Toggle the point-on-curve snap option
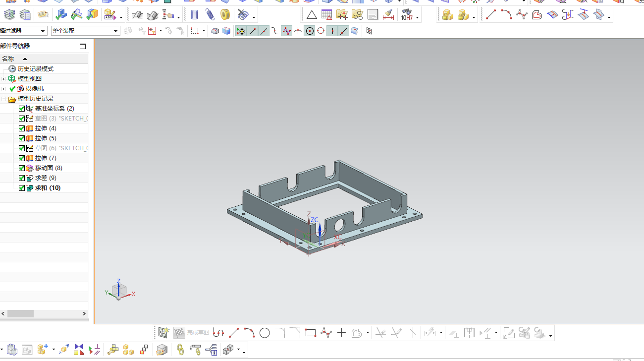 click(x=344, y=31)
